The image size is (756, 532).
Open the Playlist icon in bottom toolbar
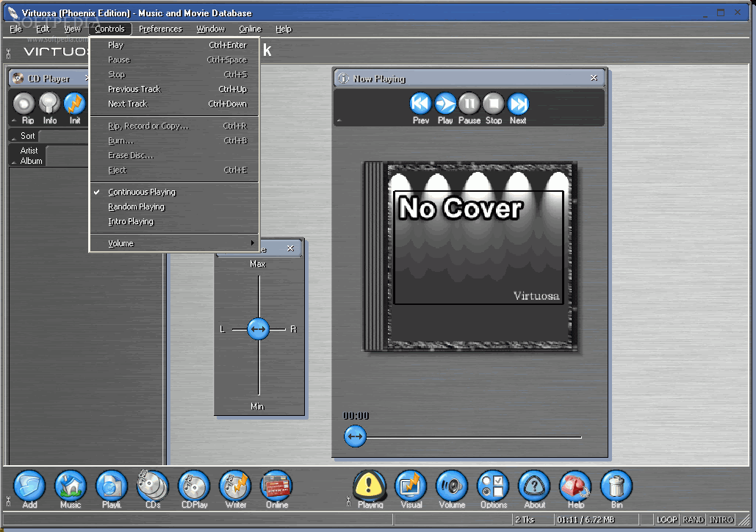tap(112, 490)
